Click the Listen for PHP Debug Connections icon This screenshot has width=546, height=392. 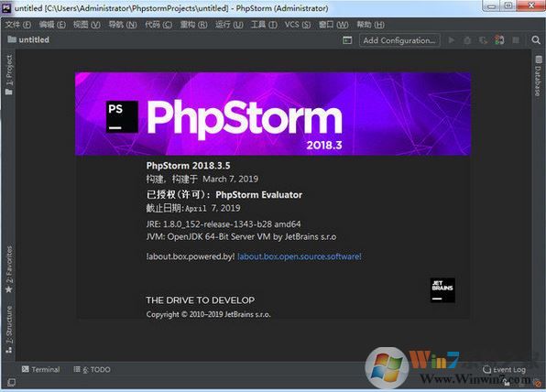pyautogui.click(x=499, y=40)
